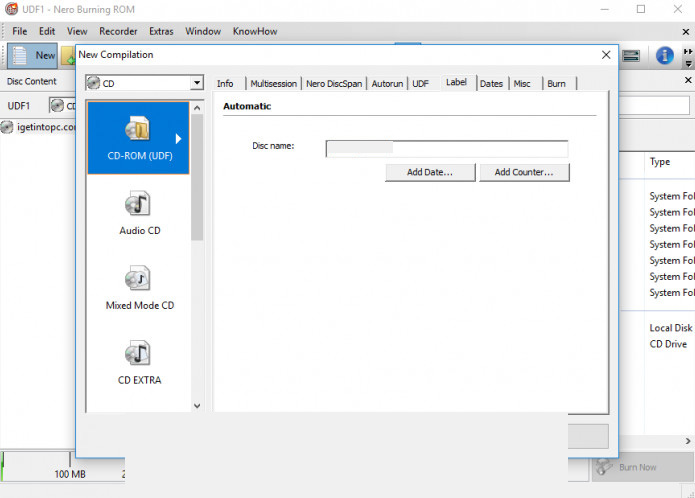Open the Recorder menu
695x498 pixels.
(118, 31)
